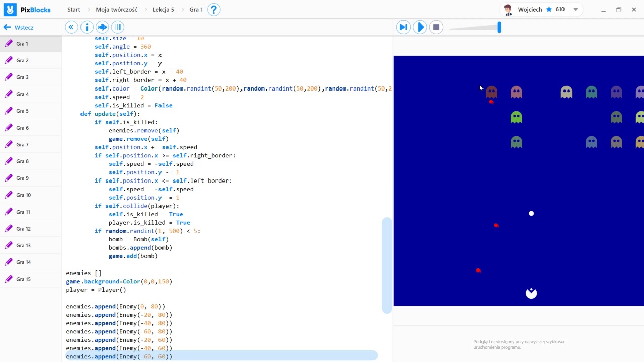Click the line 'def update(self):'
Screen dimensions: 644x362
click(110, 114)
